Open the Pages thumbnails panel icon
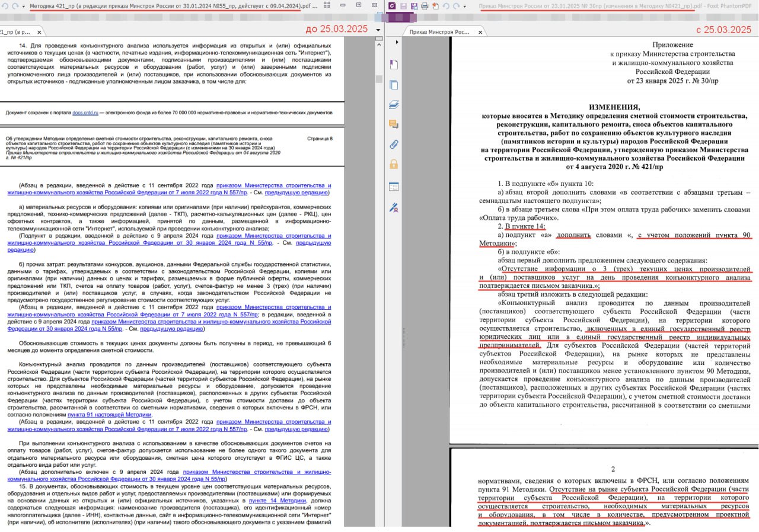The height and width of the screenshot is (532, 759). click(393, 85)
